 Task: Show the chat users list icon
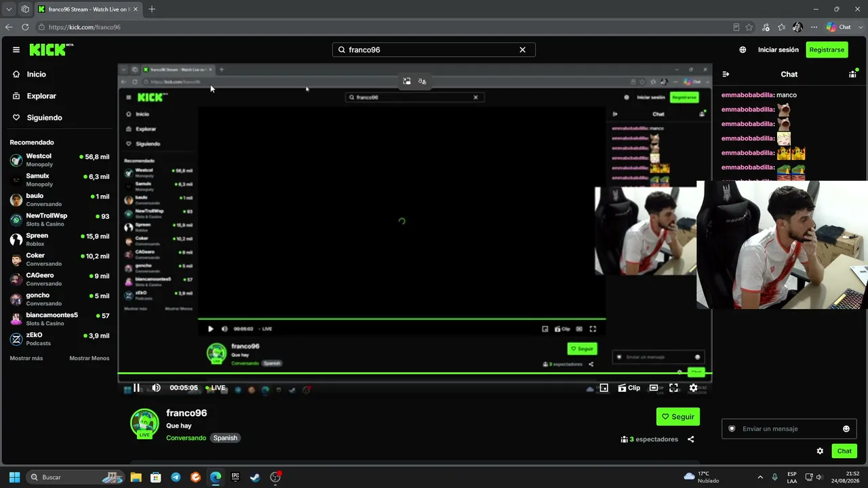tap(852, 75)
